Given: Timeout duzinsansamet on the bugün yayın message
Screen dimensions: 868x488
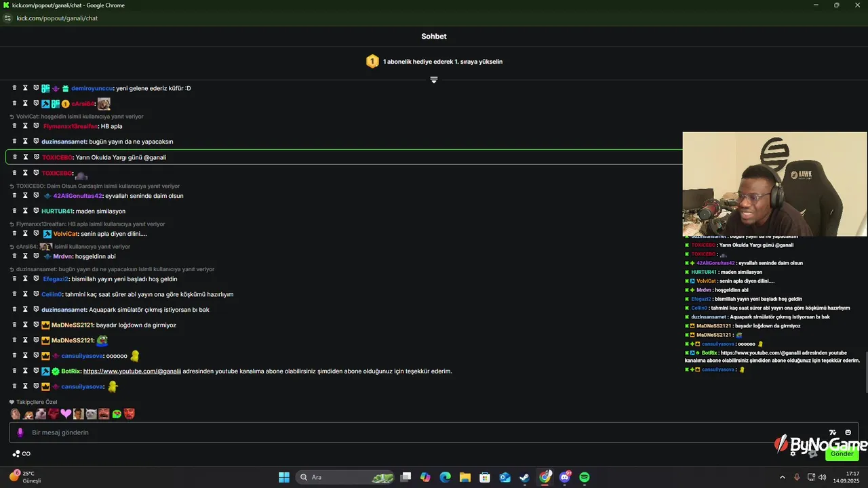Looking at the screenshot, I should 25,142.
